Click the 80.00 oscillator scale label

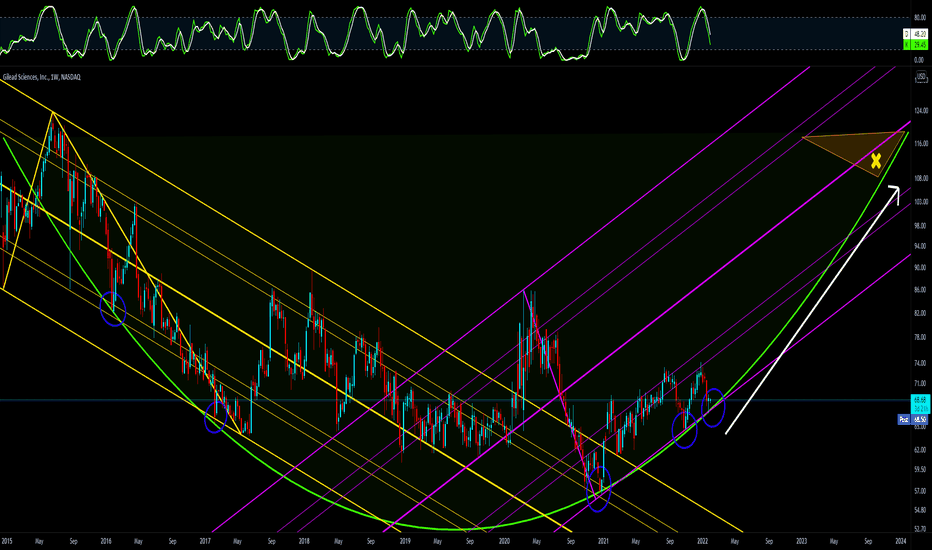920,18
